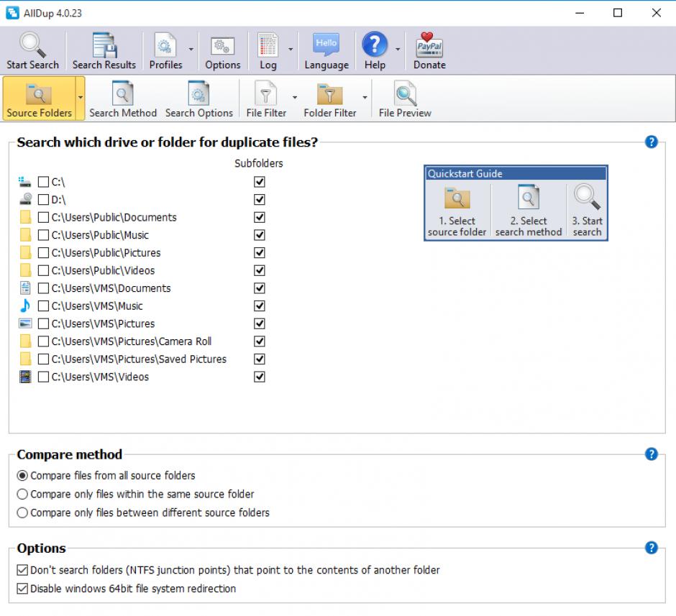676x616 pixels.
Task: Click the C:\Users\VMS\Music path text
Action: pyautogui.click(x=97, y=306)
